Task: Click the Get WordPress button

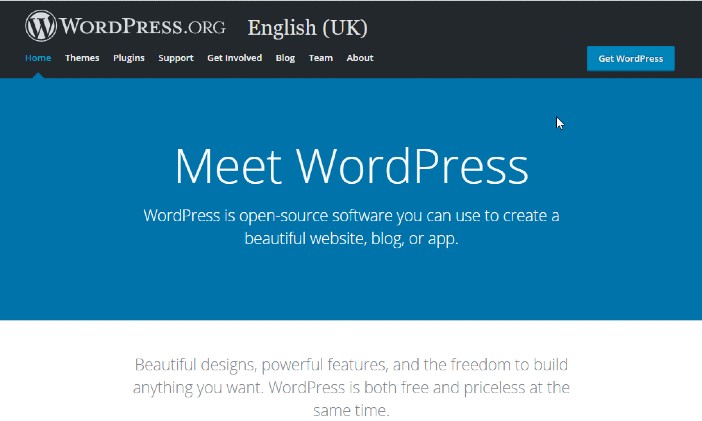Action: [x=631, y=59]
